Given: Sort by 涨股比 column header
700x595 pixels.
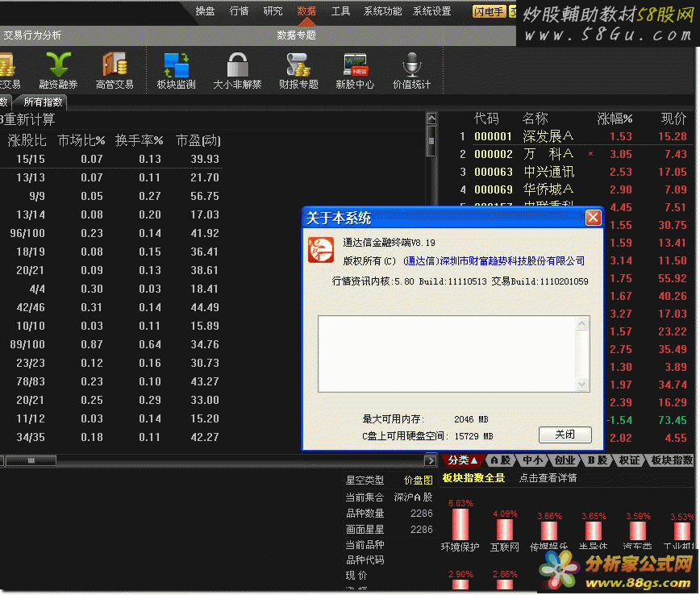Looking at the screenshot, I should pos(27,140).
